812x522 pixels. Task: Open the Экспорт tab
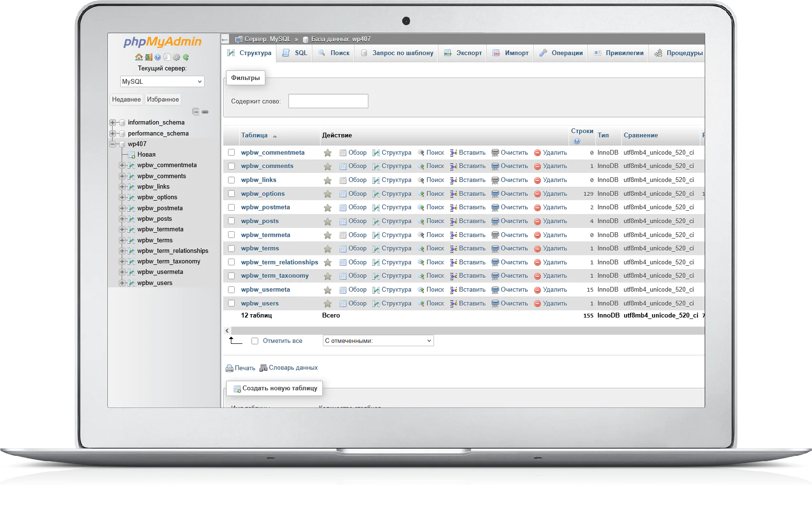pyautogui.click(x=463, y=53)
